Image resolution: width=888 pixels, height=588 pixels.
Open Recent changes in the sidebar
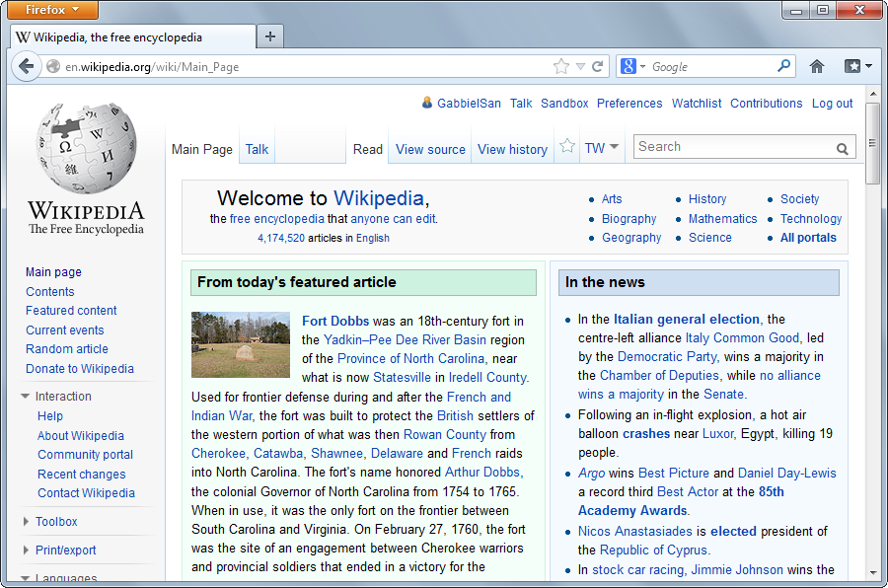coord(82,475)
